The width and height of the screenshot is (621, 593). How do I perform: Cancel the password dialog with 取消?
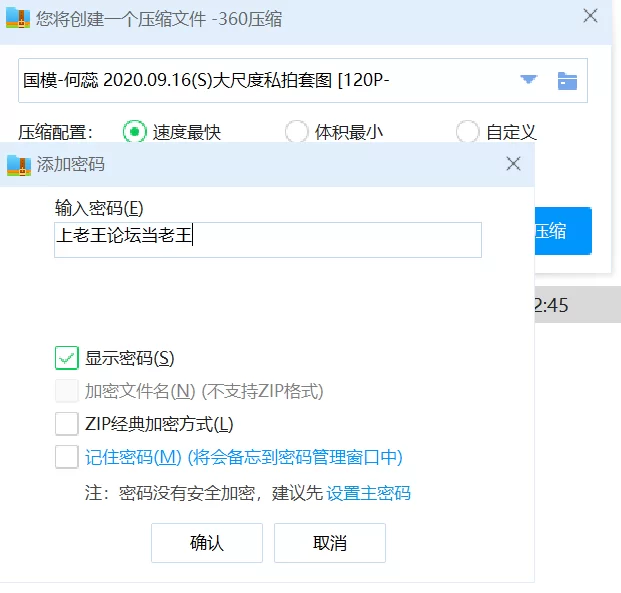pos(330,543)
